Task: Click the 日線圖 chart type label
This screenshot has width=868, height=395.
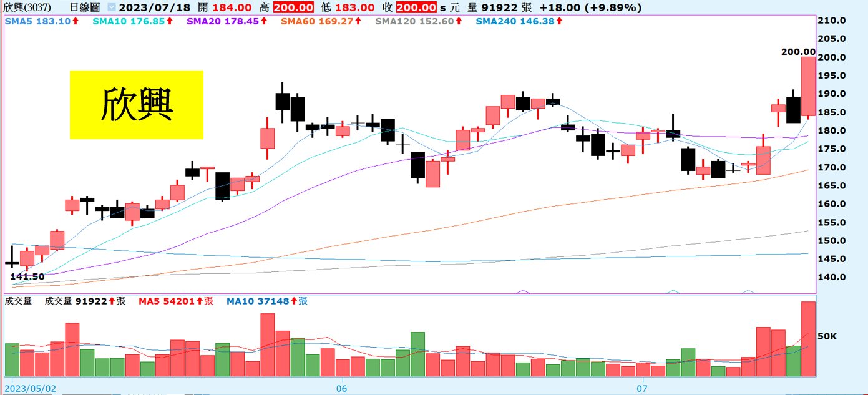Action: [85, 7]
